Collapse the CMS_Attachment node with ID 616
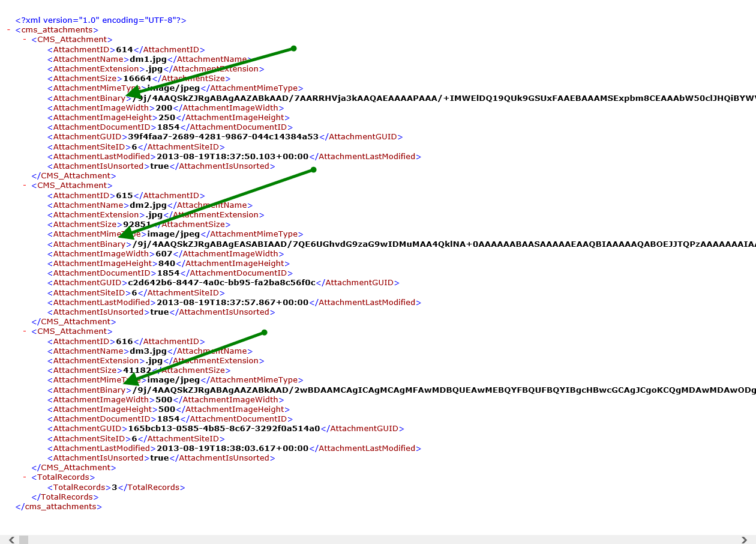The image size is (756, 544). click(x=25, y=331)
